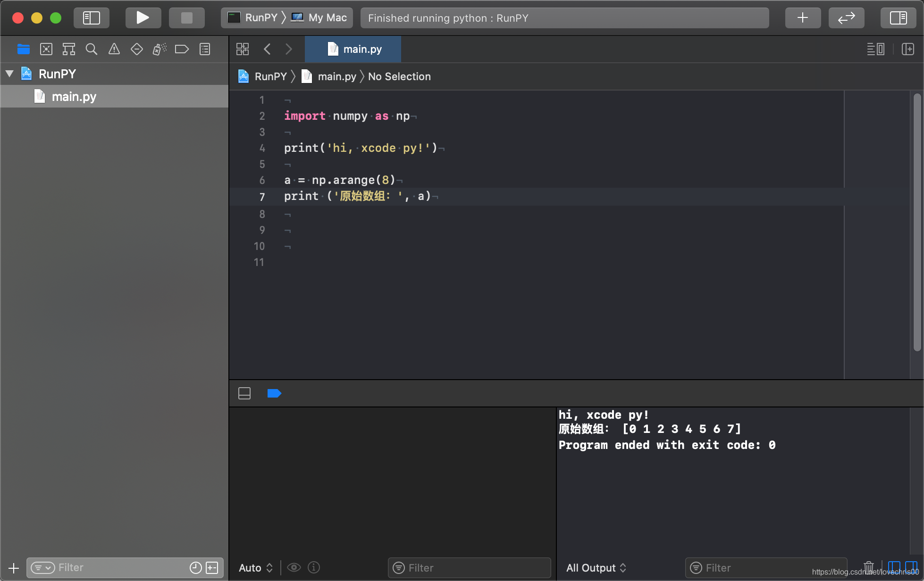Viewport: 924px width, 581px height.
Task: Show the Debug navigator
Action: click(x=160, y=49)
